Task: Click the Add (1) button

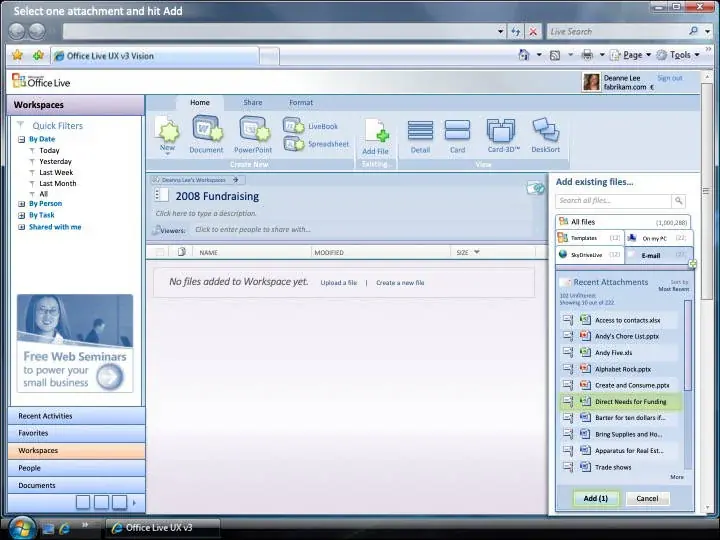Action: click(x=596, y=498)
